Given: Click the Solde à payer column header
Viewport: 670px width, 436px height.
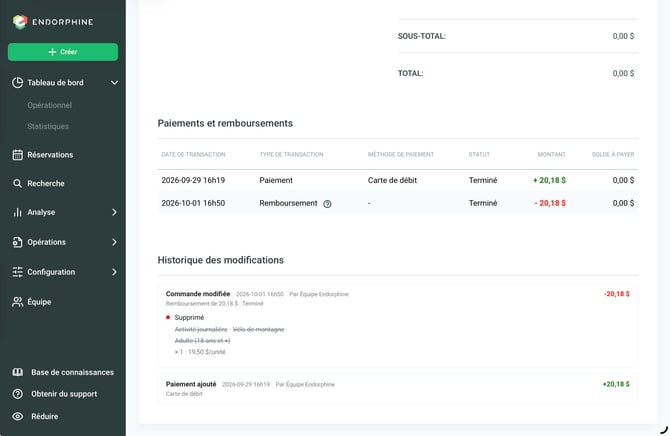Looking at the screenshot, I should pos(613,154).
